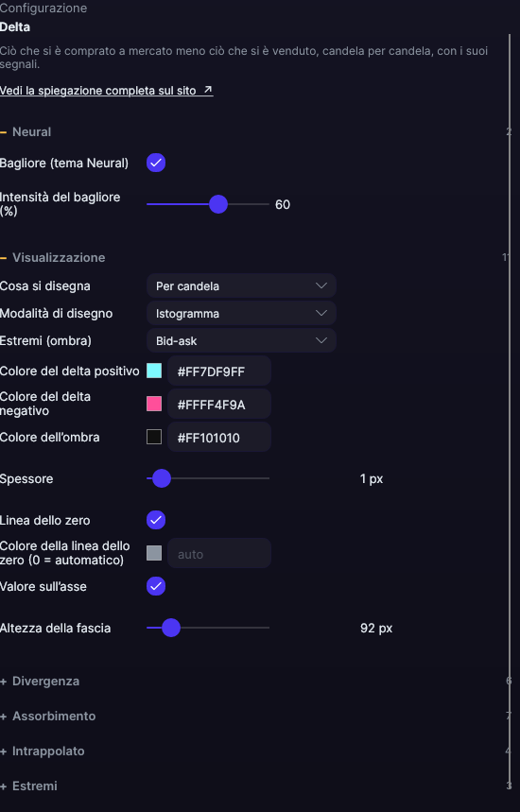520x812 pixels.
Task: Click the zero line gray color swatch
Action: pos(154,553)
